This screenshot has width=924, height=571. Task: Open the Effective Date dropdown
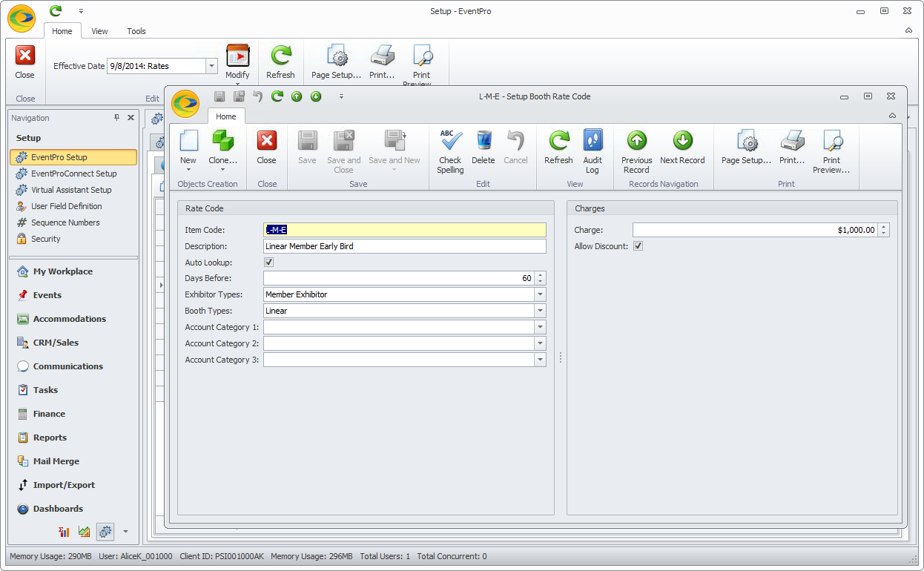coord(211,66)
